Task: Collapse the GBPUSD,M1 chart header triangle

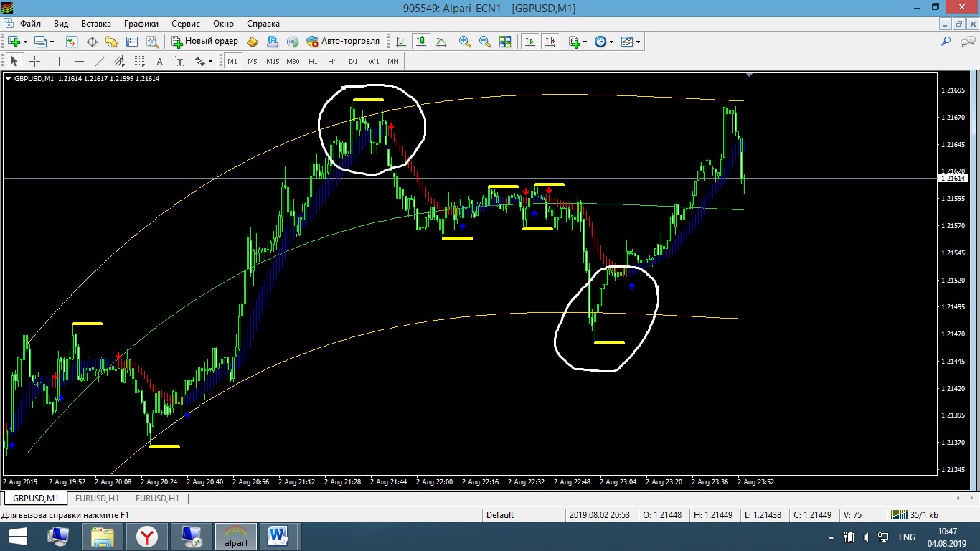Action: point(9,79)
